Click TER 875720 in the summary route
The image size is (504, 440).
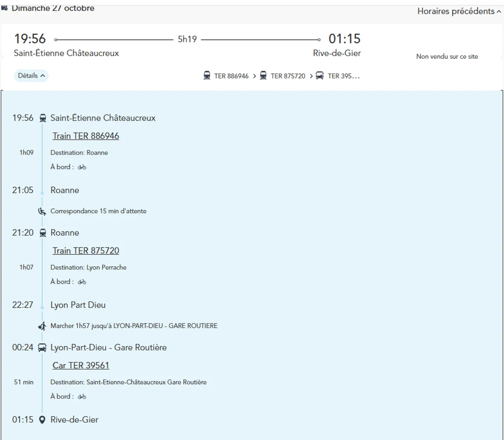288,76
